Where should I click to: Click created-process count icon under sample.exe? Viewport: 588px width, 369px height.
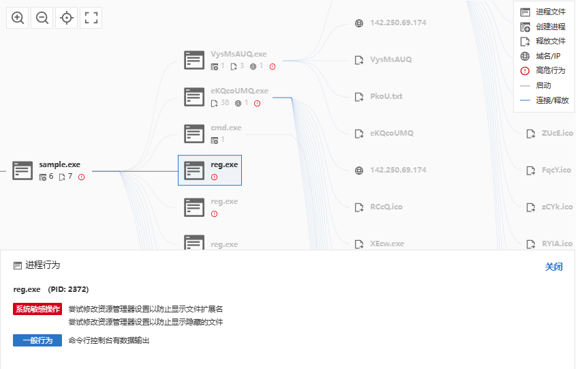[43, 177]
